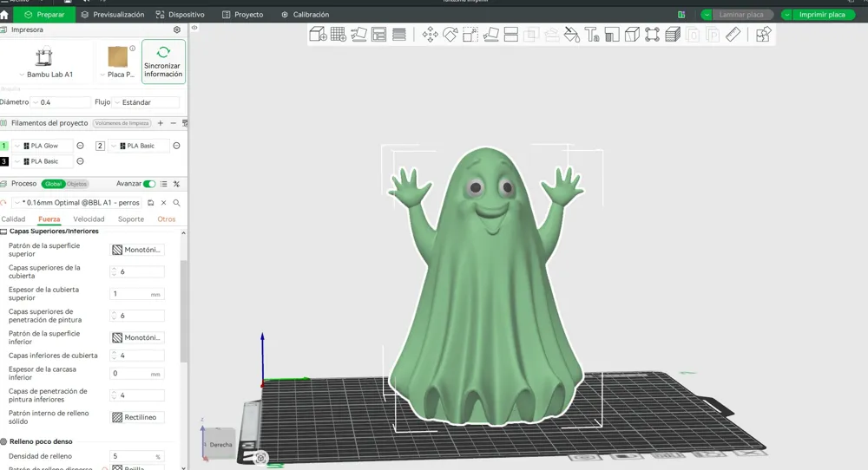
Task: Open the Bambu Lab A1 printer dropdown
Action: tap(45, 74)
